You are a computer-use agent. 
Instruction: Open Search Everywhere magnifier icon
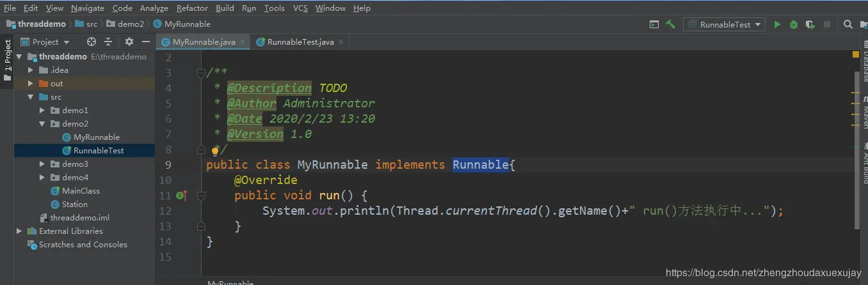pos(848,24)
